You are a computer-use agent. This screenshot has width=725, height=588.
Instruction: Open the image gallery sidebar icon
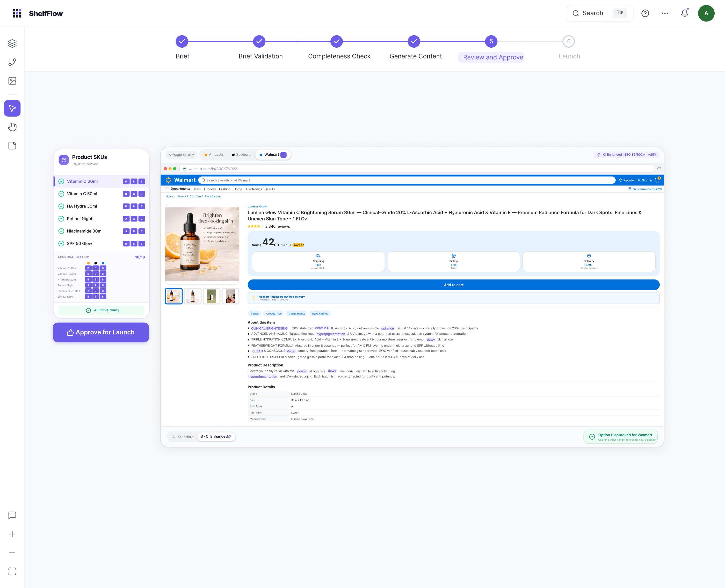(12, 81)
